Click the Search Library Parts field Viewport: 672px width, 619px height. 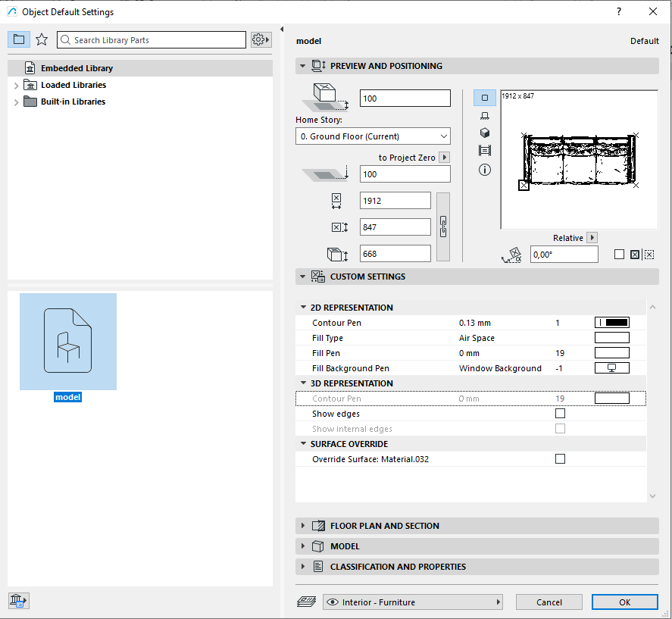(x=152, y=40)
